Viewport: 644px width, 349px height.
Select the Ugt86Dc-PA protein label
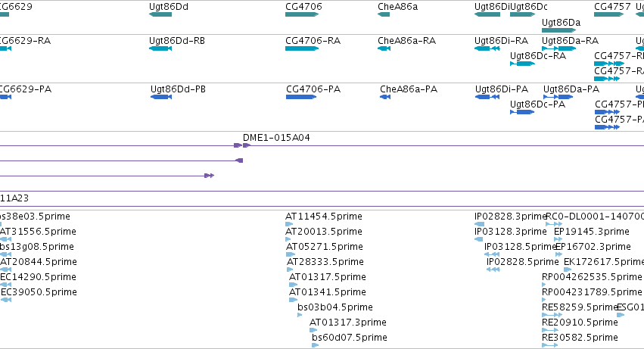tap(537, 104)
